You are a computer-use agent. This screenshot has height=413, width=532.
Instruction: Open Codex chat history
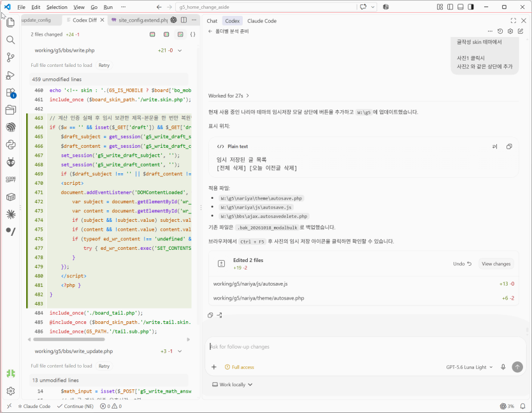pos(500,31)
